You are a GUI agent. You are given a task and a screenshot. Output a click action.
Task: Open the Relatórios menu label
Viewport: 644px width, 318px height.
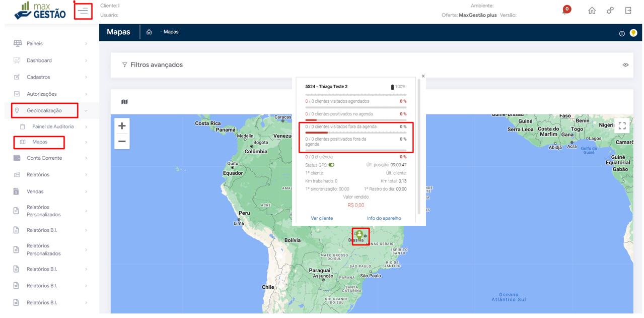click(x=38, y=175)
